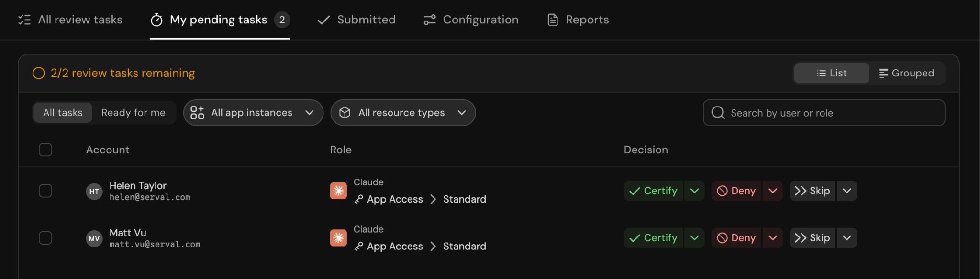Image resolution: width=980 pixels, height=279 pixels.
Task: Expand Deny options for Helen Taylor
Action: click(773, 191)
